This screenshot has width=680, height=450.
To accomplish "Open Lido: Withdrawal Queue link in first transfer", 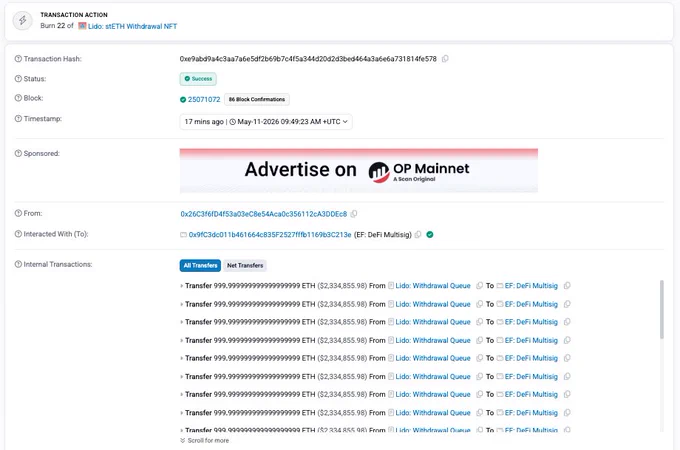I will [x=433, y=286].
